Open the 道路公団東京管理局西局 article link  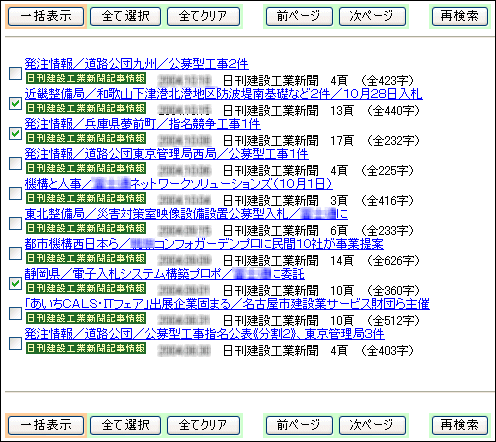point(167,154)
